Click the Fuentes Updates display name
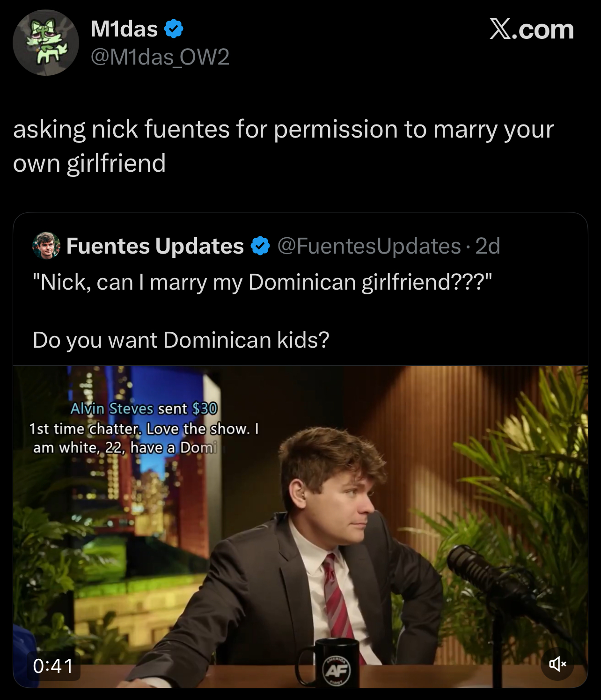Screen dimensions: 601x700 (x=155, y=246)
